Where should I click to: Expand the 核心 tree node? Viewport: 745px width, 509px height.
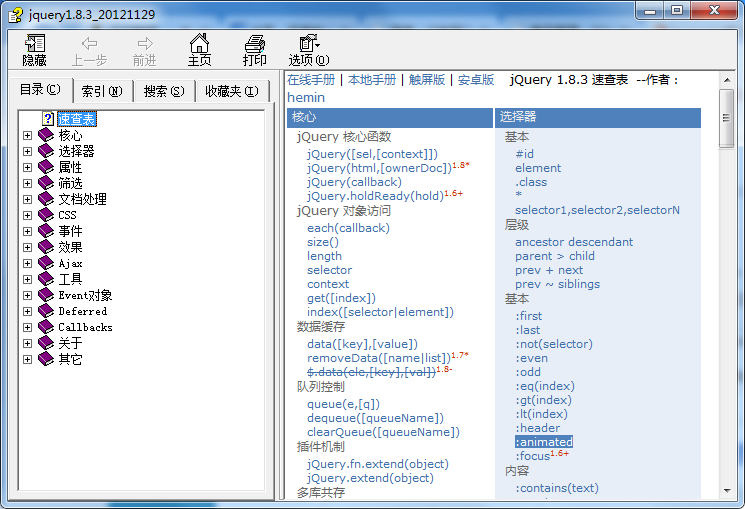(x=28, y=135)
